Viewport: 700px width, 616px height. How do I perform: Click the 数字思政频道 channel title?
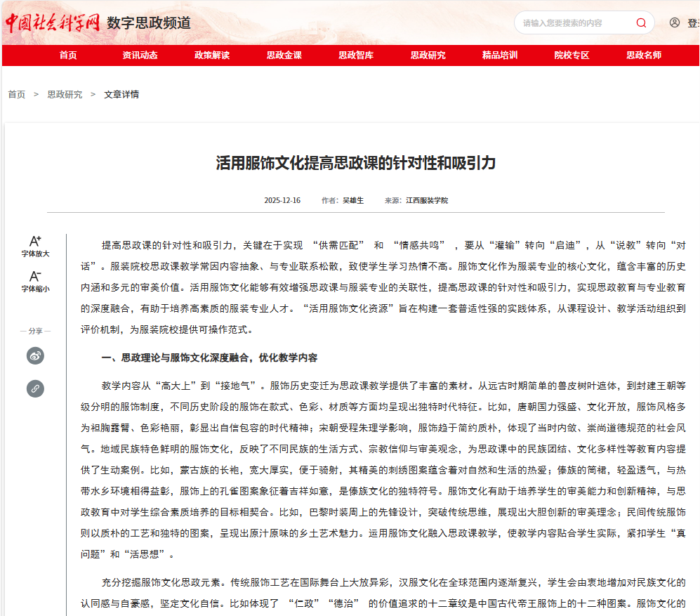click(x=149, y=22)
